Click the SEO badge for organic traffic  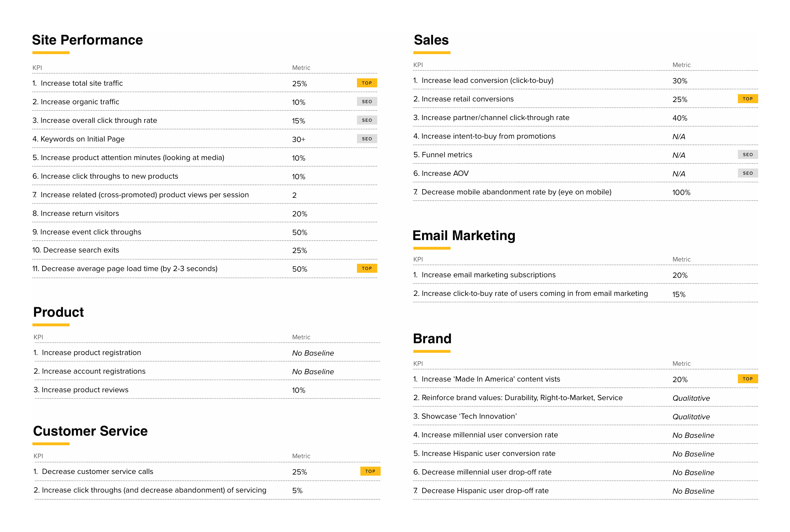click(367, 102)
